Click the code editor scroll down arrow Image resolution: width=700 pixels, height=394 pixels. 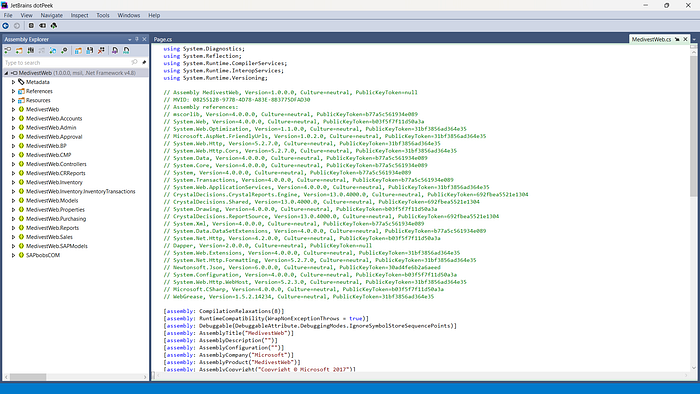(693, 368)
